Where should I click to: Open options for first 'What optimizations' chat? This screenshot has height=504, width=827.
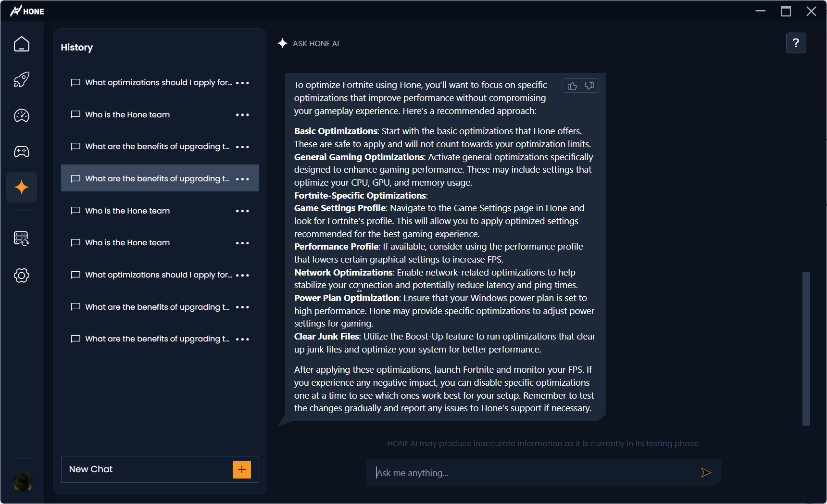(x=242, y=83)
